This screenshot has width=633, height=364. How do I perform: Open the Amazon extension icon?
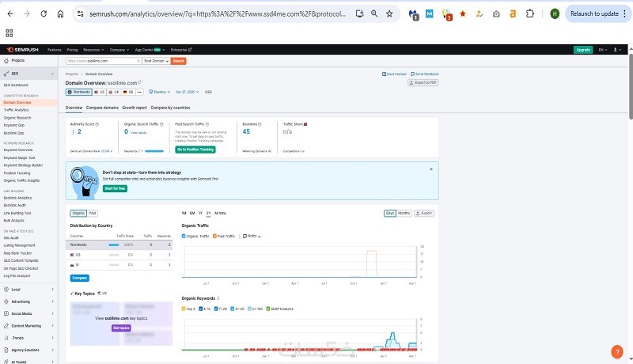pyautogui.click(x=513, y=13)
